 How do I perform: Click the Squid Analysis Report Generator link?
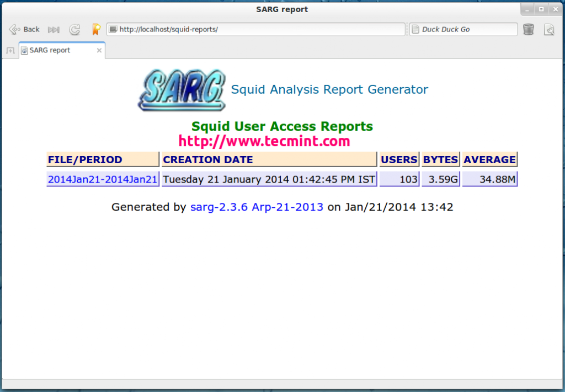(x=329, y=89)
